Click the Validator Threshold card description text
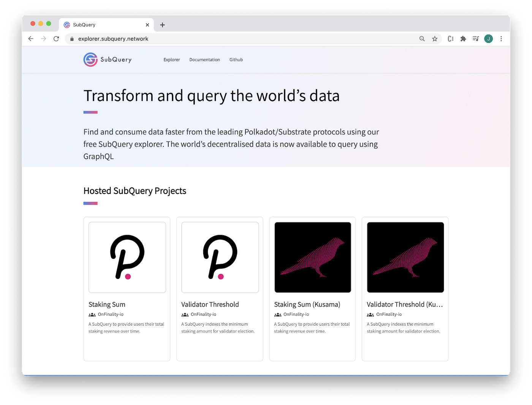532x405 pixels. [218, 328]
